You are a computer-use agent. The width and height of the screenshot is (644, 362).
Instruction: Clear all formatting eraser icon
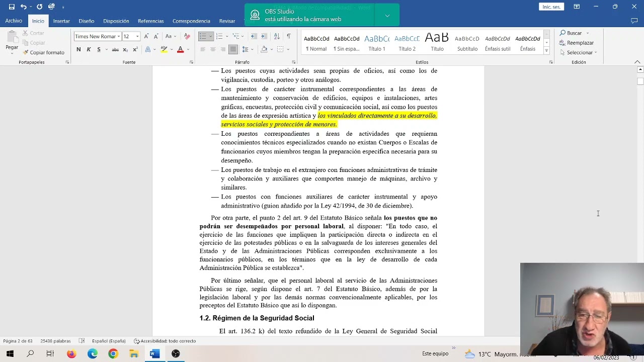point(187,36)
